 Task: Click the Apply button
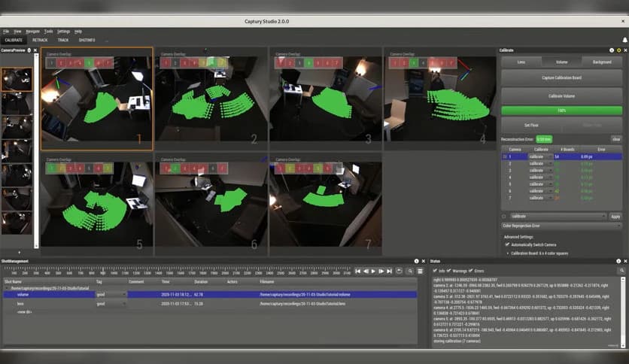click(615, 217)
